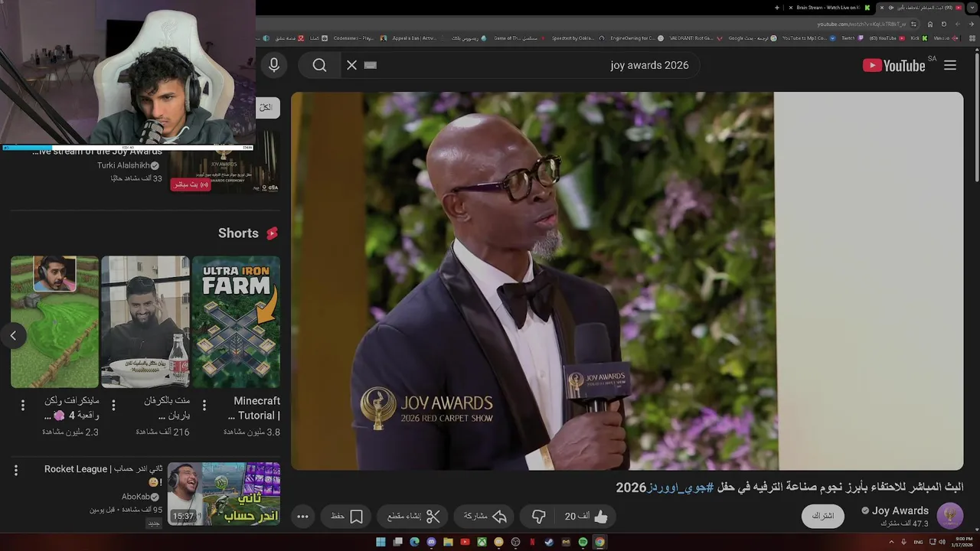
Task: Dislike the video with thumbs down
Action: coord(539,517)
